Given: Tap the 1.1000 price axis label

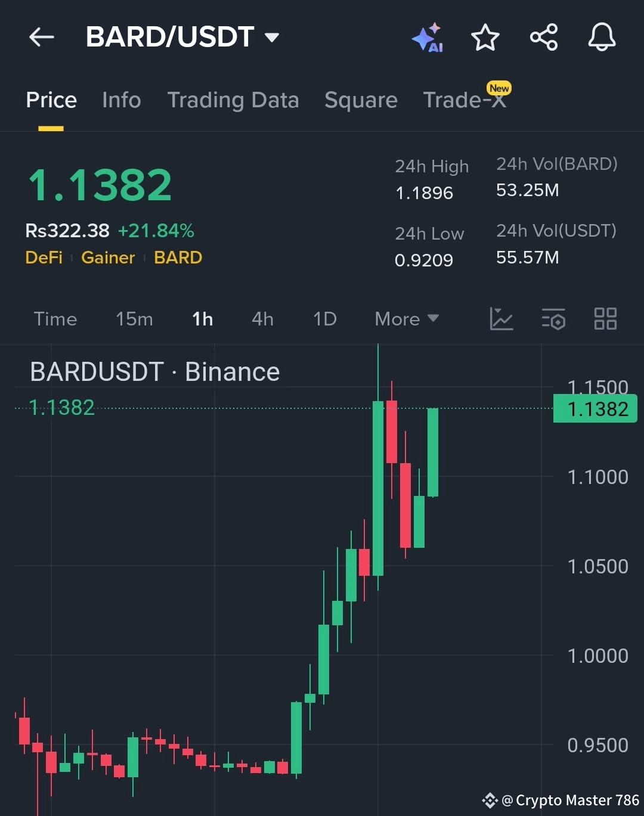Looking at the screenshot, I should (597, 477).
